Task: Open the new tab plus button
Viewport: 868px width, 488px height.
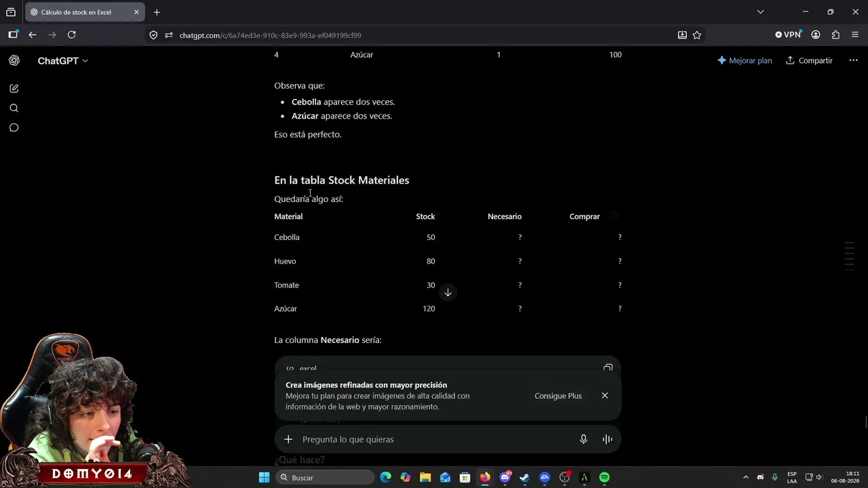Action: click(157, 12)
